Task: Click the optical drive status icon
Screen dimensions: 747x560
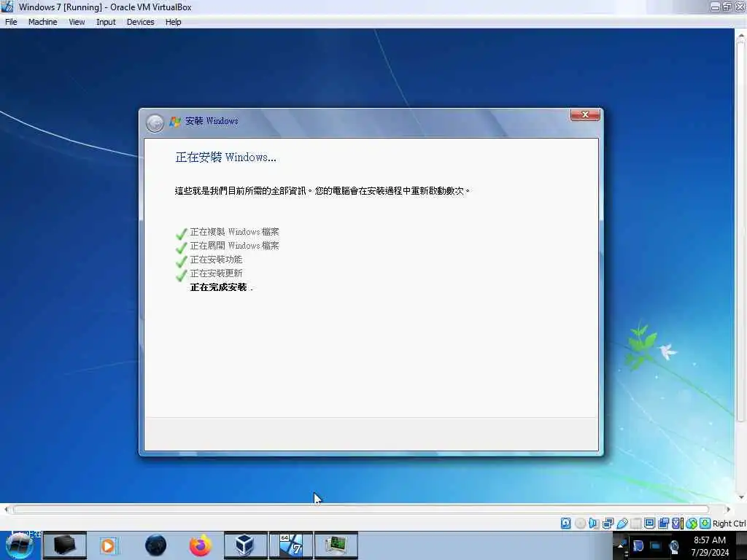Action: pos(580,524)
